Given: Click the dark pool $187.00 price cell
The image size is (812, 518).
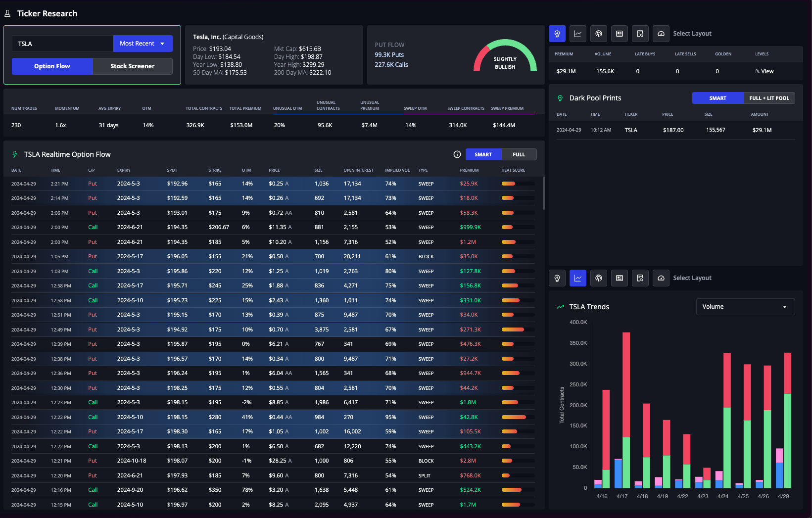Looking at the screenshot, I should (x=673, y=130).
